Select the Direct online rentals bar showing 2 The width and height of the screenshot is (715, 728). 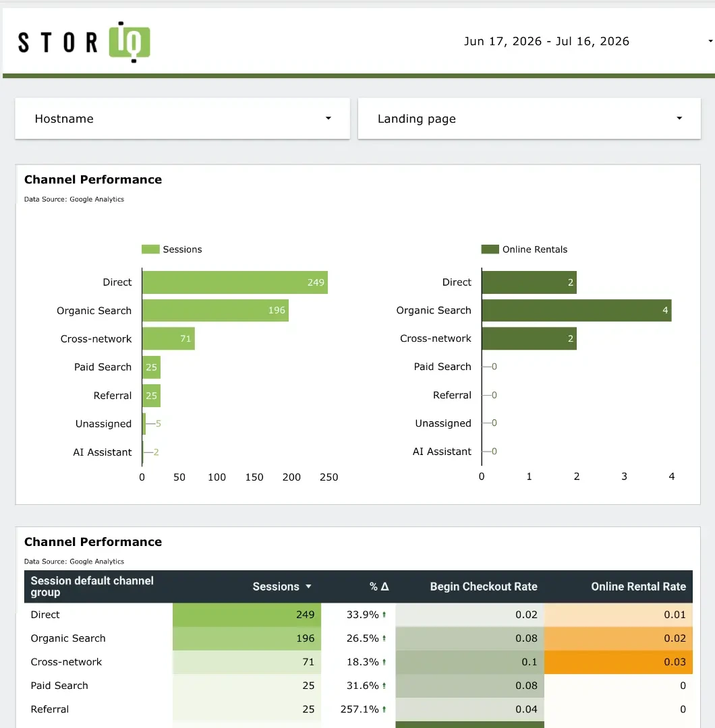click(529, 282)
